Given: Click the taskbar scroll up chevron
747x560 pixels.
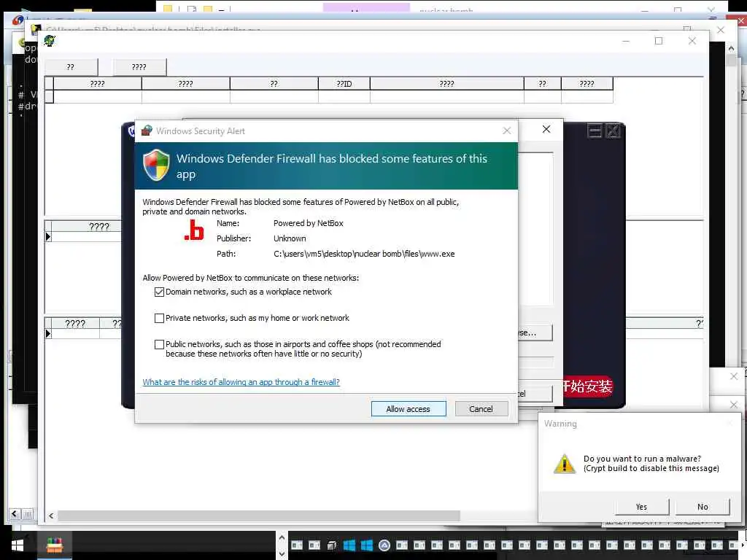Looking at the screenshot, I should tap(282, 537).
